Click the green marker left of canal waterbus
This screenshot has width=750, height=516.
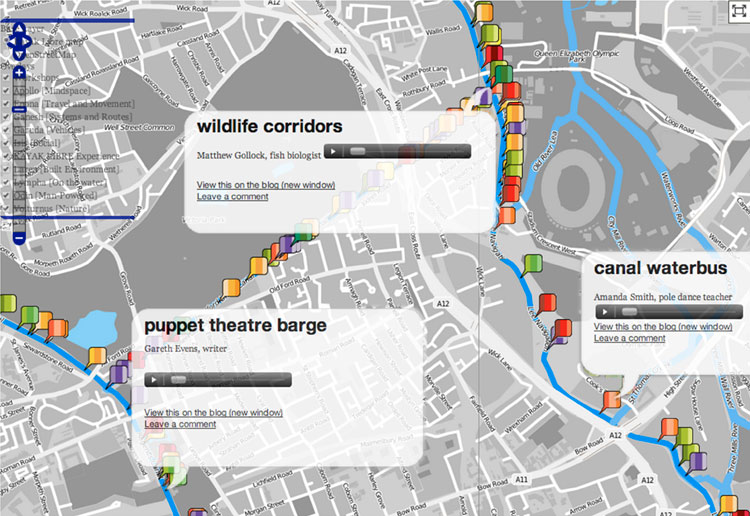pos(532,264)
